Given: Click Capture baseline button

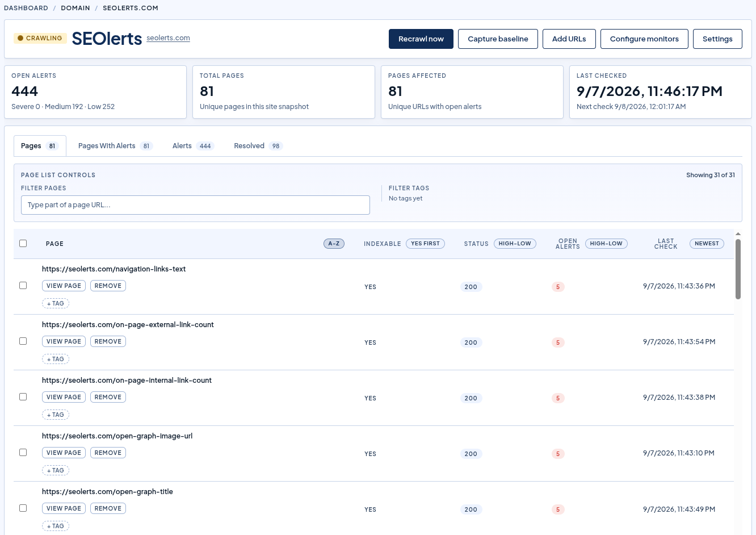Looking at the screenshot, I should 498,39.
